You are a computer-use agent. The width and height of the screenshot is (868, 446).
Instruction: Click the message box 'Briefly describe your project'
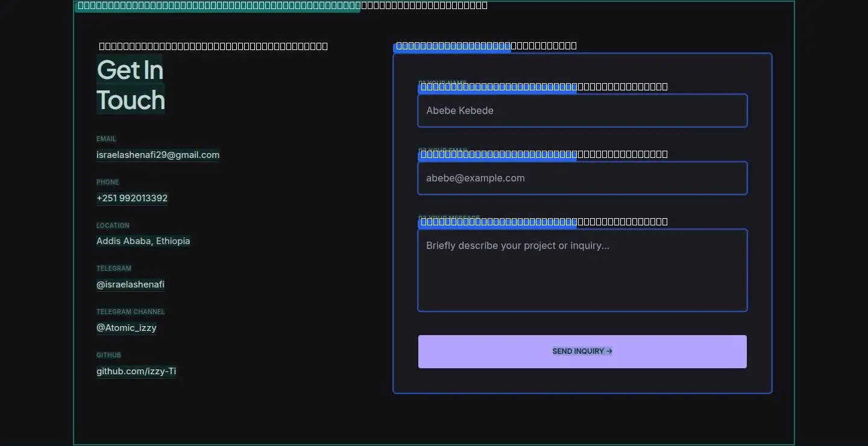pyautogui.click(x=582, y=270)
